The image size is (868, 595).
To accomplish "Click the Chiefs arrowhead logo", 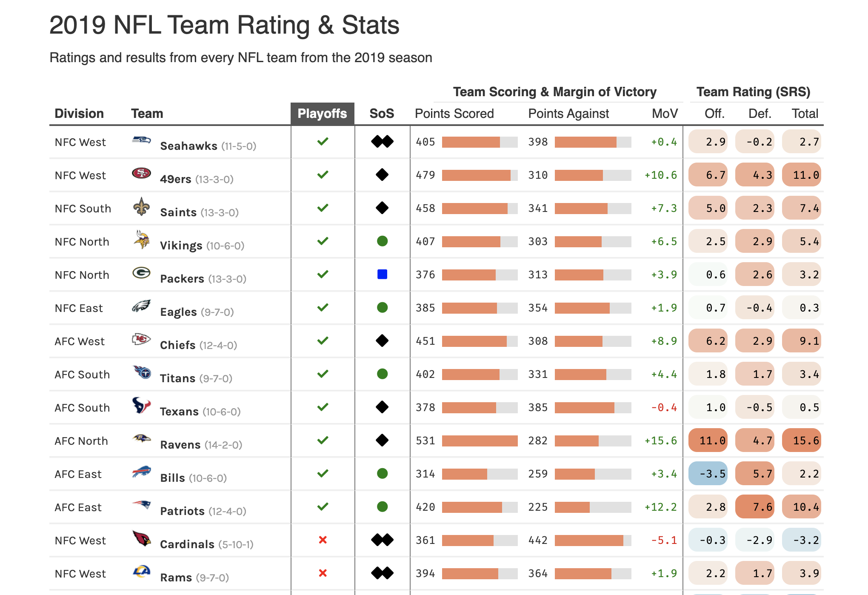I will point(141,339).
